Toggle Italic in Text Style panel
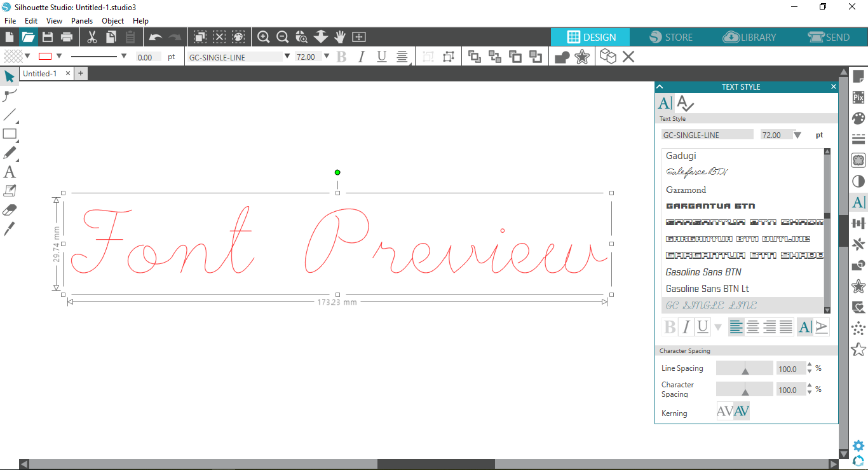 point(686,328)
